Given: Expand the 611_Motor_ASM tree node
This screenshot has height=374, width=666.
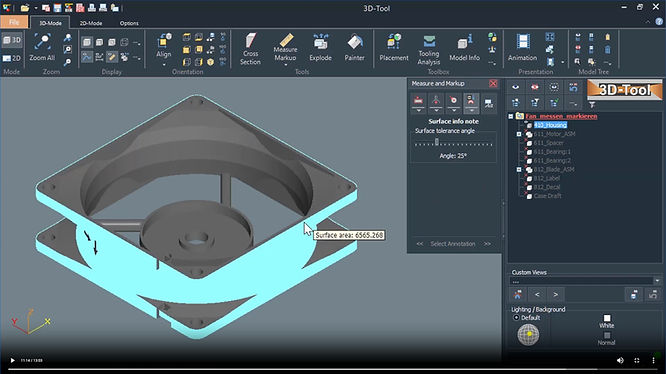Looking at the screenshot, I should [519, 134].
